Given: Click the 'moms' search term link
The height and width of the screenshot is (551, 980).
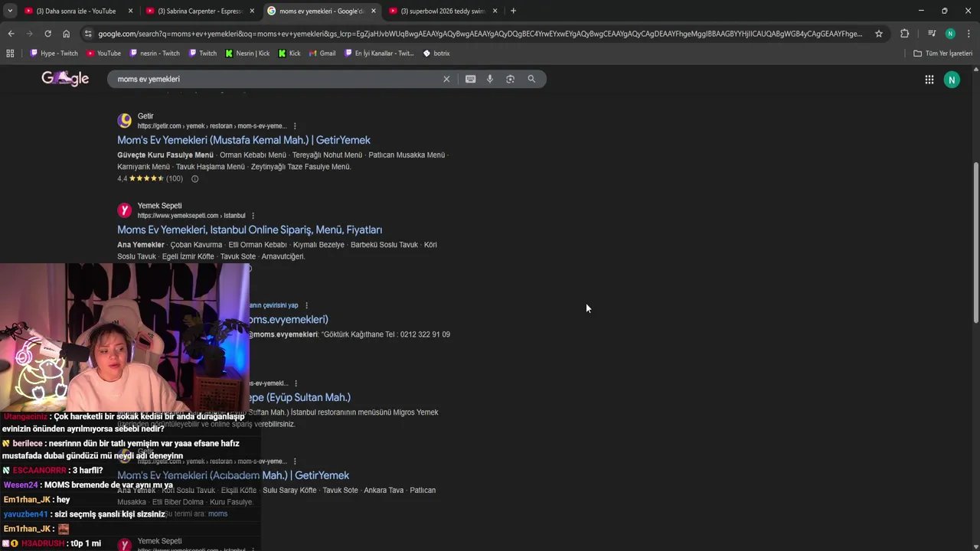Looking at the screenshot, I should pyautogui.click(x=217, y=514).
